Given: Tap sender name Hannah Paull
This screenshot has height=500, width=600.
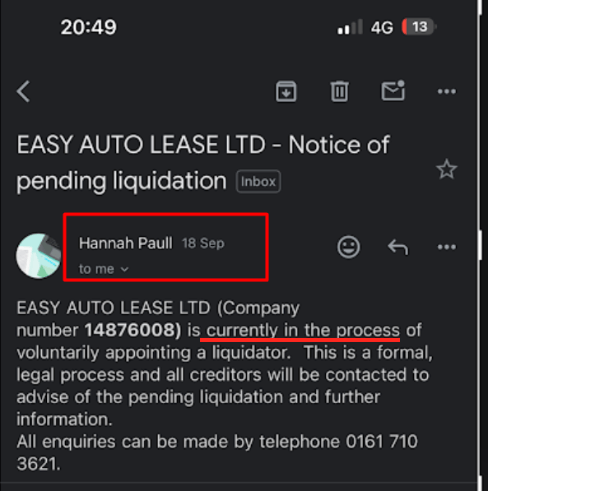Looking at the screenshot, I should coord(126,243).
